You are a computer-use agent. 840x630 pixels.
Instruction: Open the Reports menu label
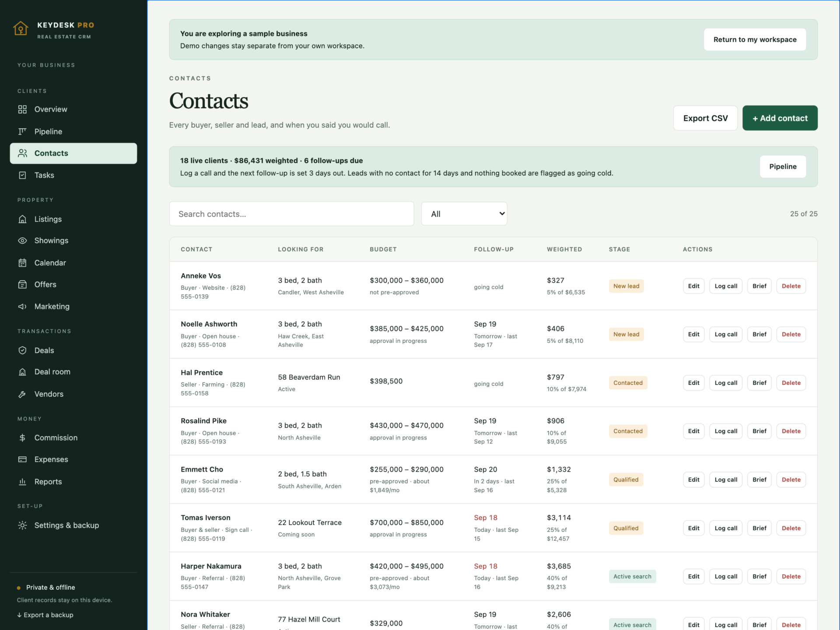(x=48, y=482)
